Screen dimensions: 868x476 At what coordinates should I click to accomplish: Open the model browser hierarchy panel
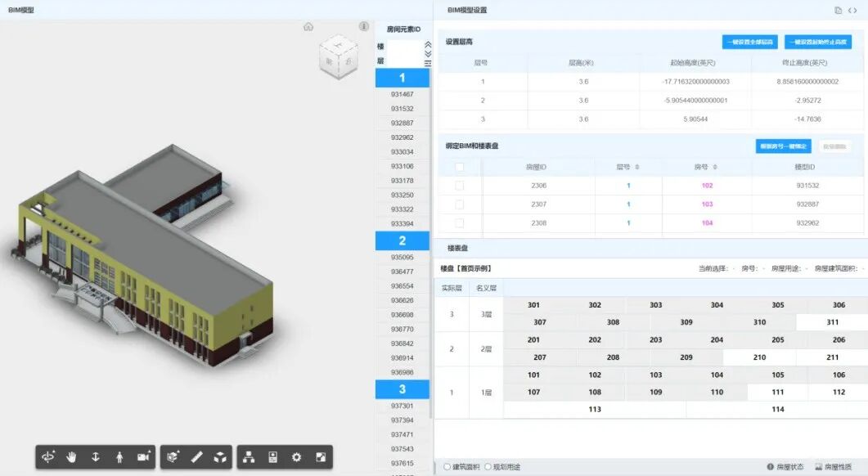(249, 457)
